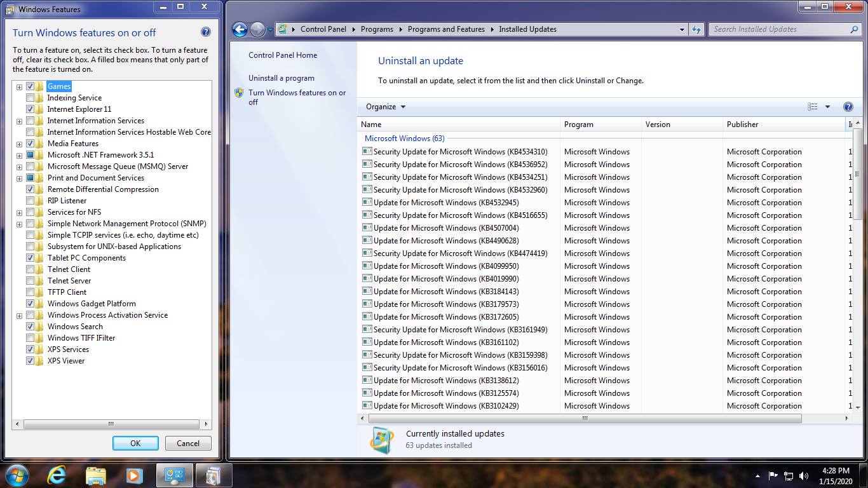Click the shield icon next to Turn Windows features
The width and height of the screenshot is (868, 488).
click(239, 93)
